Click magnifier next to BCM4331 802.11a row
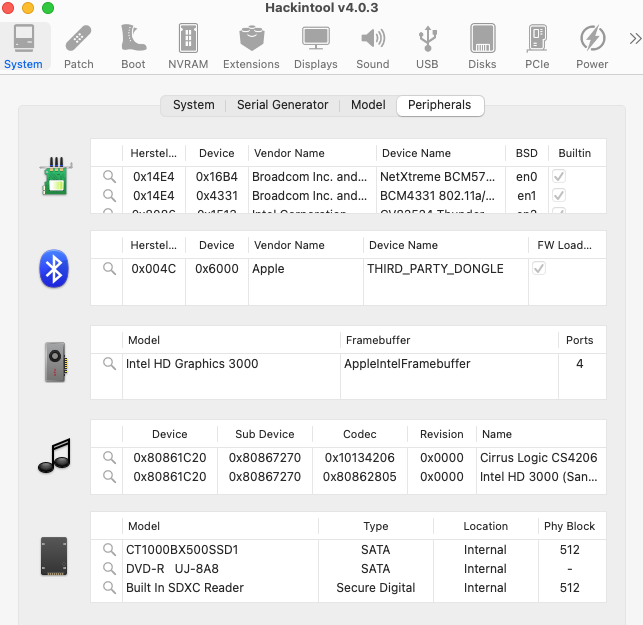The image size is (643, 625). point(109,196)
